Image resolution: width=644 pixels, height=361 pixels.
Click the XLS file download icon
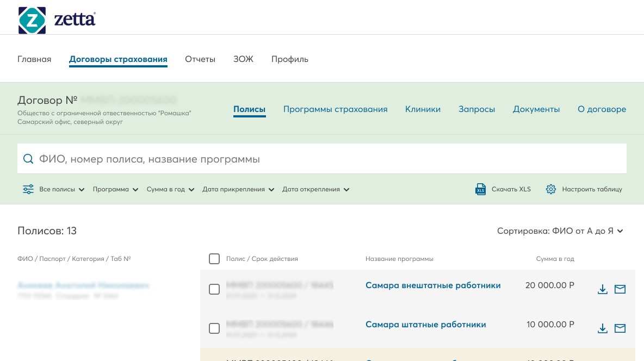tap(480, 189)
